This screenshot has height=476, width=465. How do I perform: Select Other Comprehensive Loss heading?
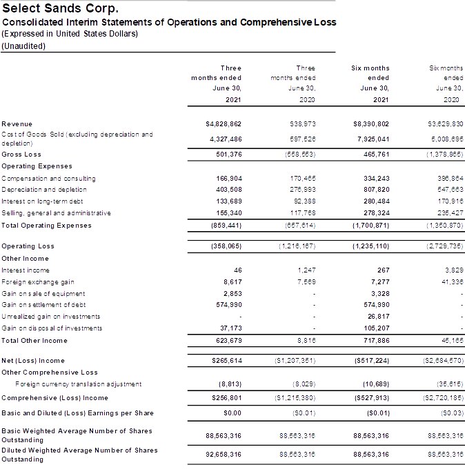tap(50, 373)
